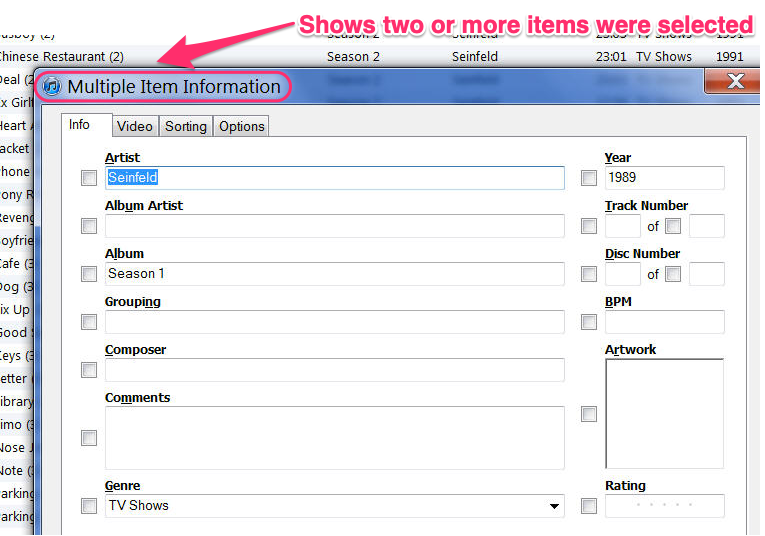
Task: Close the Multiple Item Information dialog
Action: tap(733, 81)
